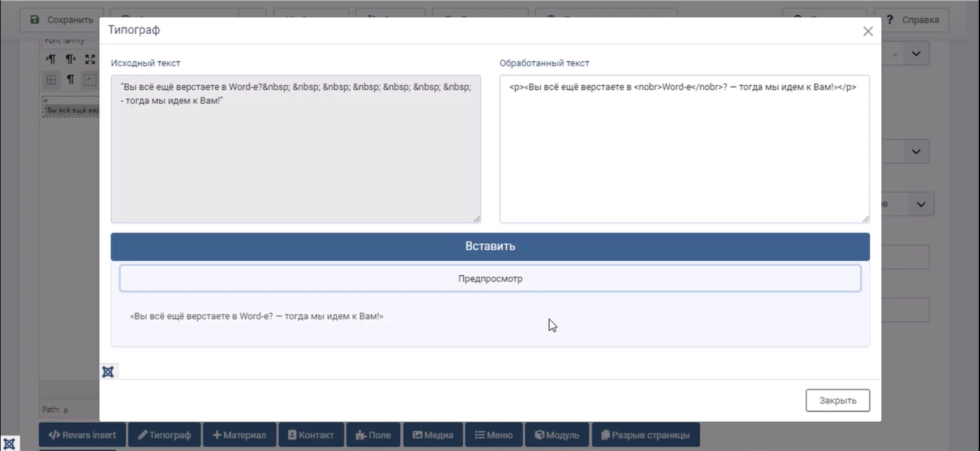The height and width of the screenshot is (451, 980).
Task: Click the Закрыть button
Action: click(x=837, y=401)
